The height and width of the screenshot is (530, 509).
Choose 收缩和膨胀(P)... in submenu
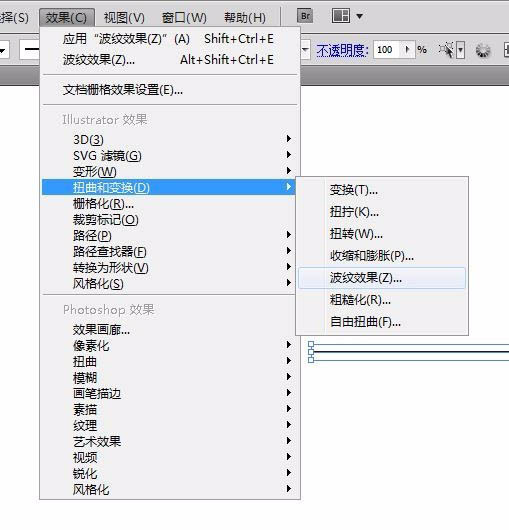pos(382,256)
